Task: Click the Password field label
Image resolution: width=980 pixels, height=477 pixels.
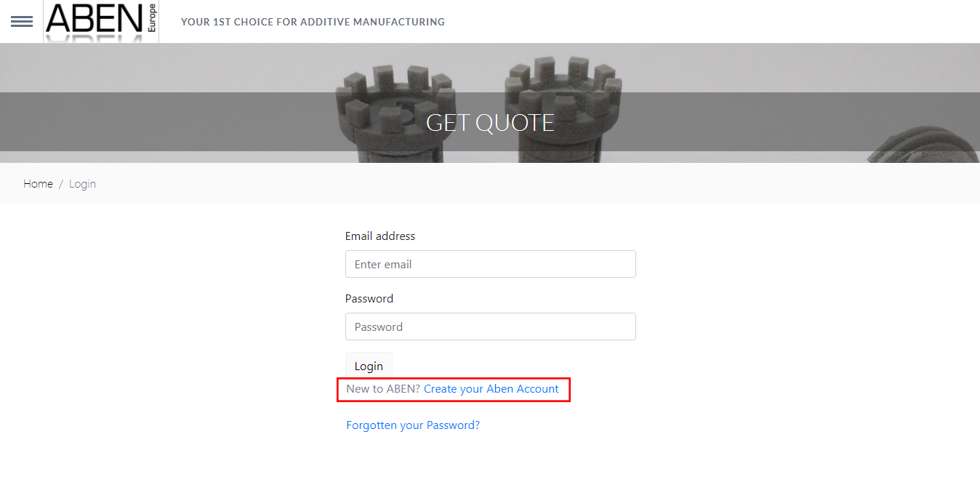Action: coord(369,299)
